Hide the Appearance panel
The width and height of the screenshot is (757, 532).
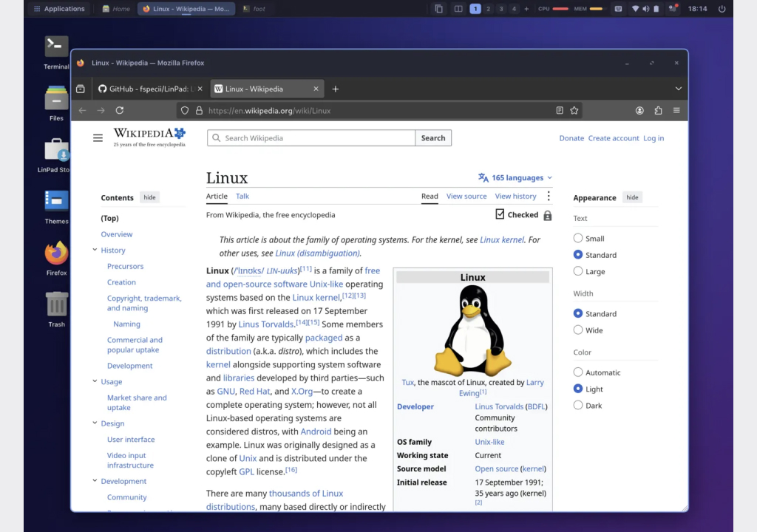633,197
